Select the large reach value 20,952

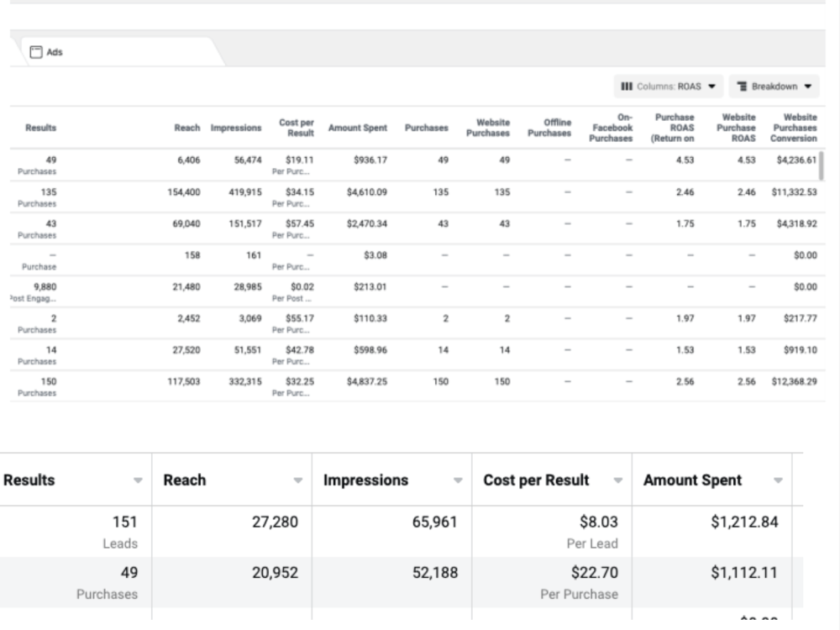[x=275, y=573]
